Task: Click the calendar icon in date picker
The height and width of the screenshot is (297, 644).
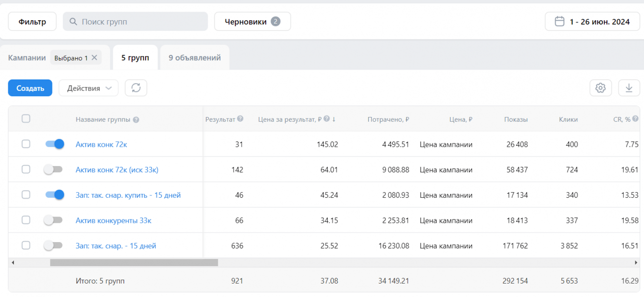Action: (x=559, y=22)
